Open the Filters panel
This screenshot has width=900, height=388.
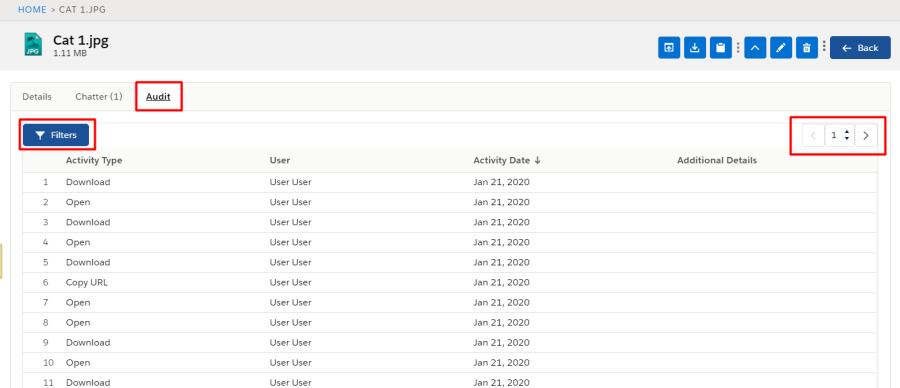pyautogui.click(x=56, y=135)
